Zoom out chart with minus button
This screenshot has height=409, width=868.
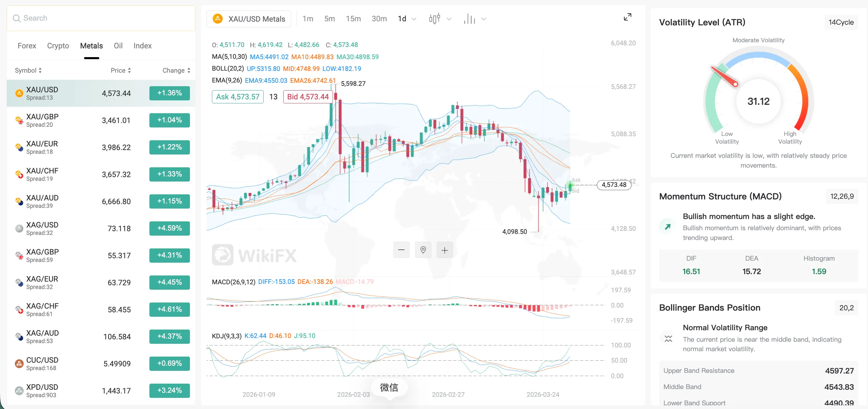click(401, 250)
